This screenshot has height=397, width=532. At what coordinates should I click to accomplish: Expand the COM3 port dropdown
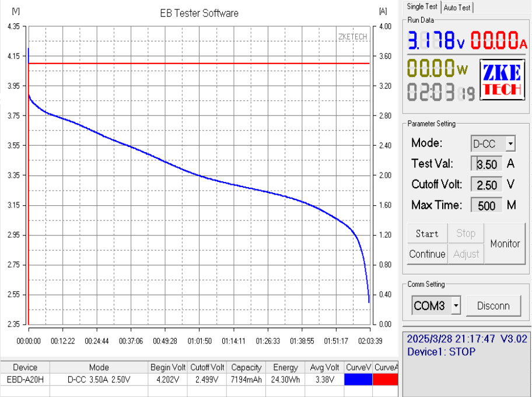click(456, 305)
